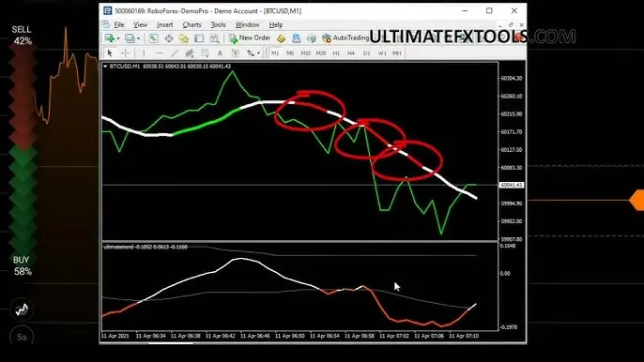
Task: Select the Text Label tool
Action: click(x=235, y=53)
